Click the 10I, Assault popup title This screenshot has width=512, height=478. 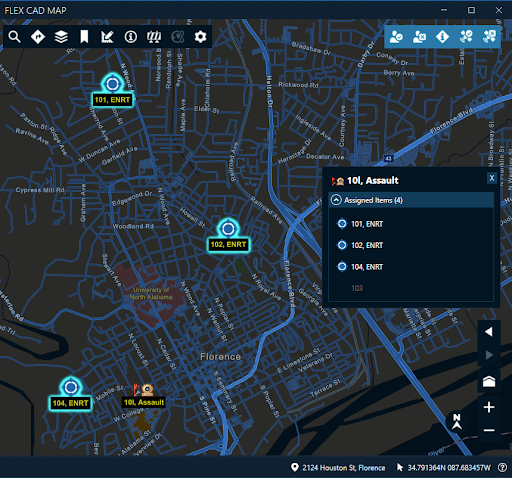(373, 180)
